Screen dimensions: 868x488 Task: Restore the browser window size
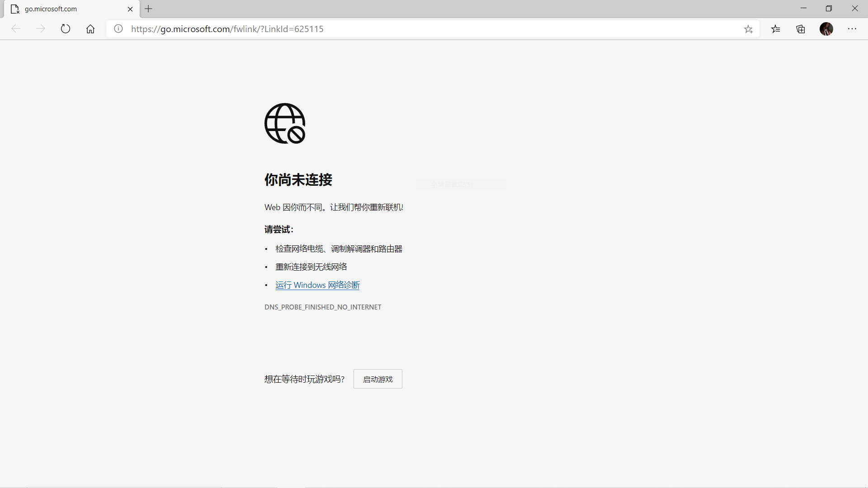829,8
